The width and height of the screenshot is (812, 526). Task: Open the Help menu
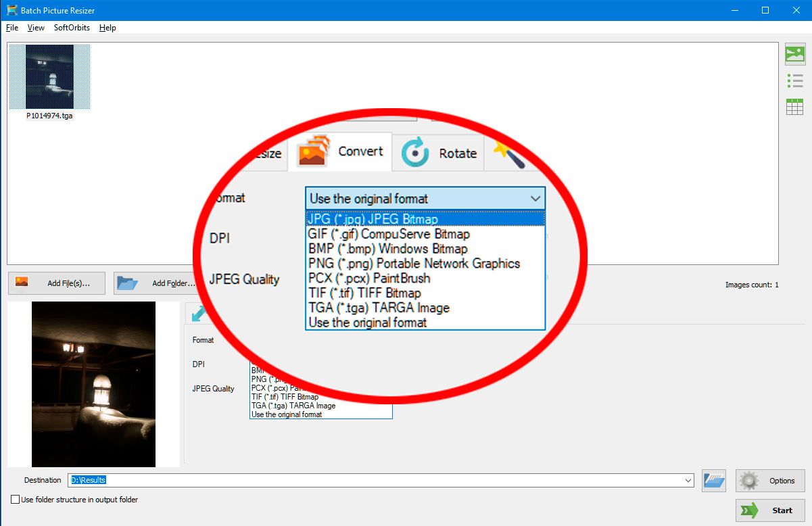108,28
